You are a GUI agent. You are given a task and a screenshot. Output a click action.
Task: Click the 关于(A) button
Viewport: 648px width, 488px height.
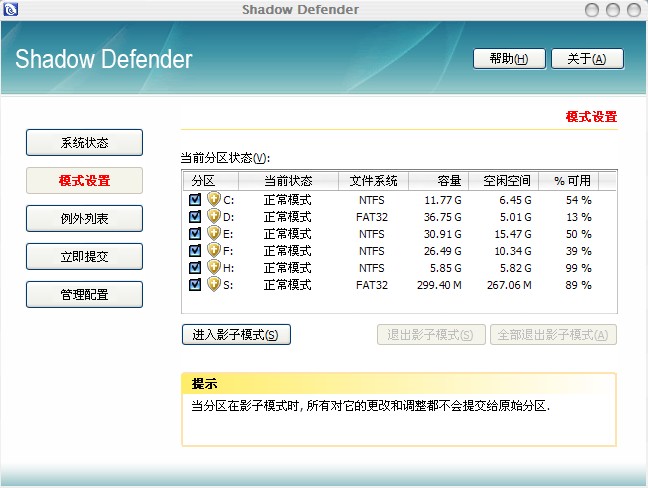click(587, 59)
